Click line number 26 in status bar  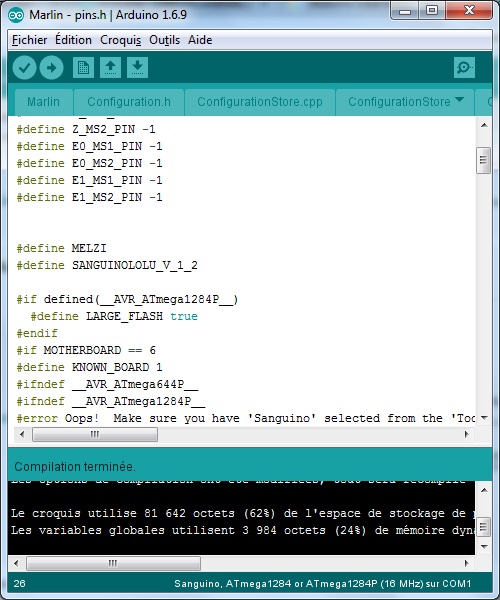[x=20, y=584]
